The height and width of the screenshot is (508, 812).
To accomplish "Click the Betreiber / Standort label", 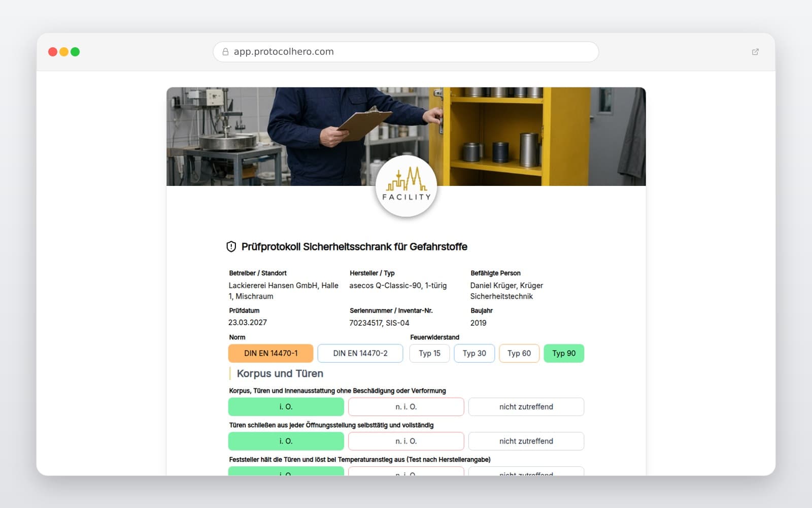I will [x=258, y=273].
